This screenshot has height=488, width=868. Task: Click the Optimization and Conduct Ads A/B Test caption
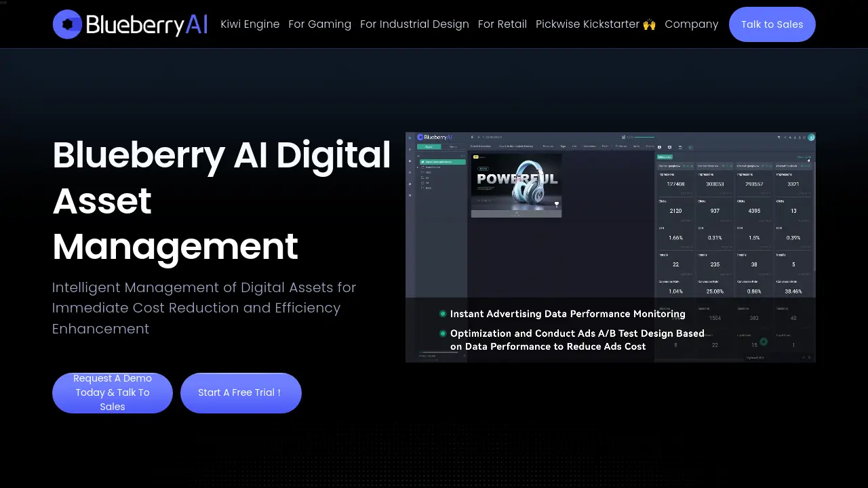(x=577, y=340)
